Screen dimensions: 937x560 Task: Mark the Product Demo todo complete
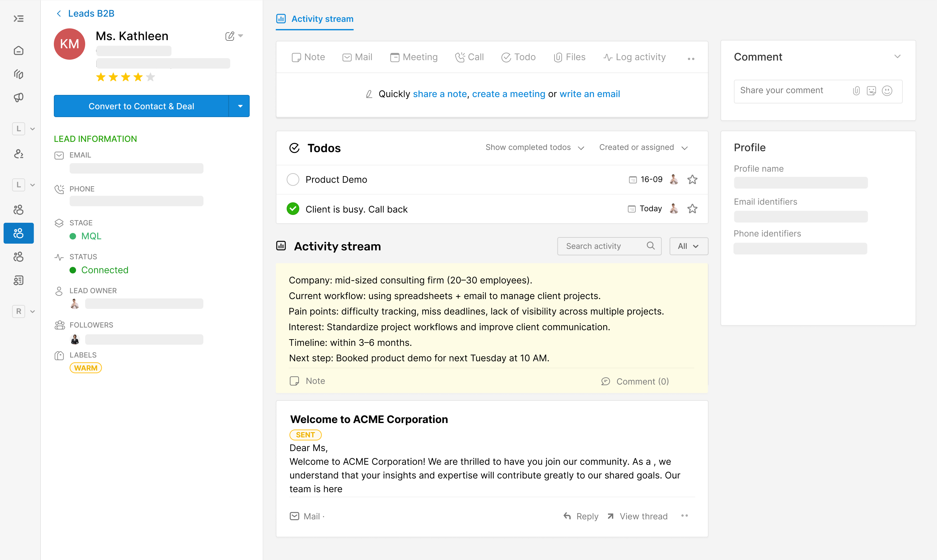point(293,180)
